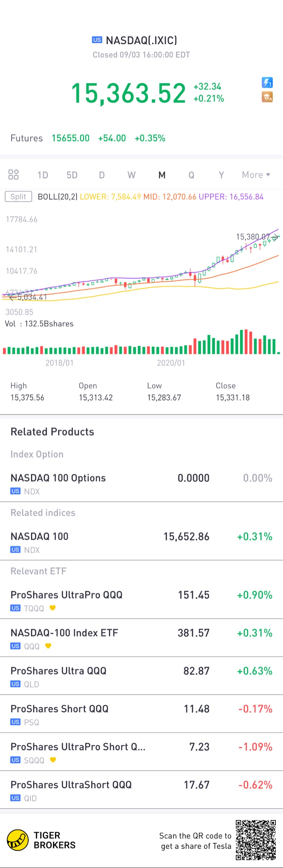Image resolution: width=283 pixels, height=868 pixels.
Task: Tap the tallest red volume bar
Action: pos(246,341)
